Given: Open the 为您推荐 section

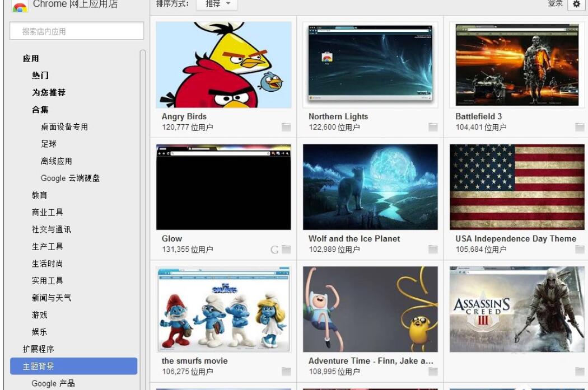Looking at the screenshot, I should point(48,92).
